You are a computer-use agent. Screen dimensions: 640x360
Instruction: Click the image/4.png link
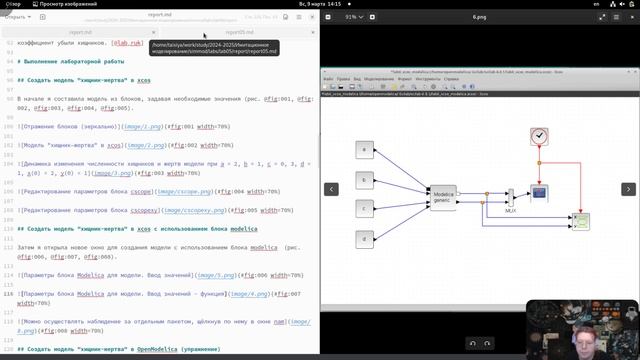(x=249, y=294)
